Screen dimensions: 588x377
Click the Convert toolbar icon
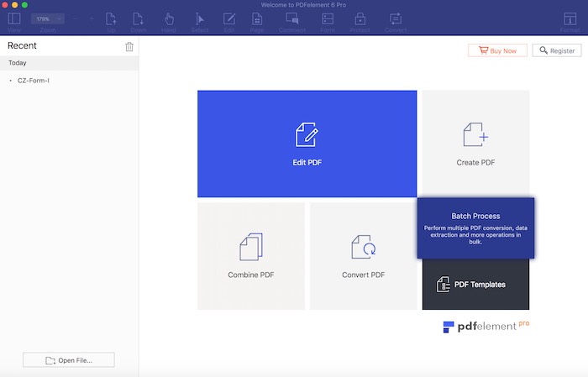point(395,20)
